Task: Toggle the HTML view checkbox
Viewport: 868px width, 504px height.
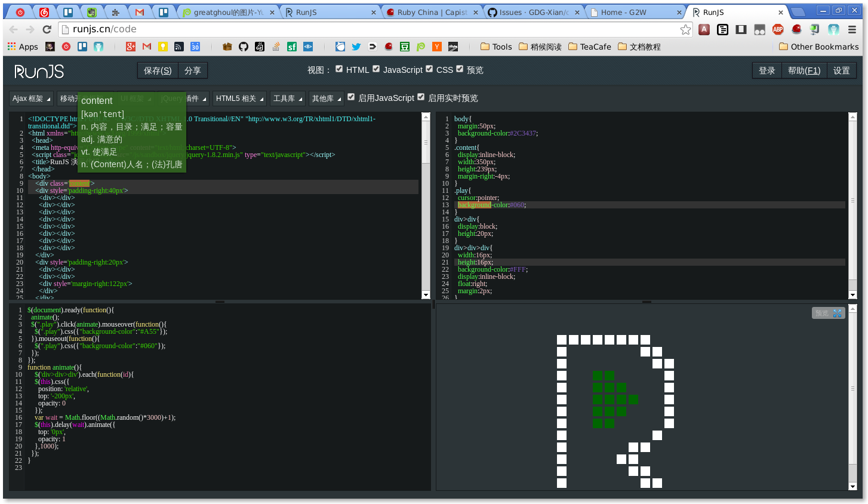Action: coord(339,69)
